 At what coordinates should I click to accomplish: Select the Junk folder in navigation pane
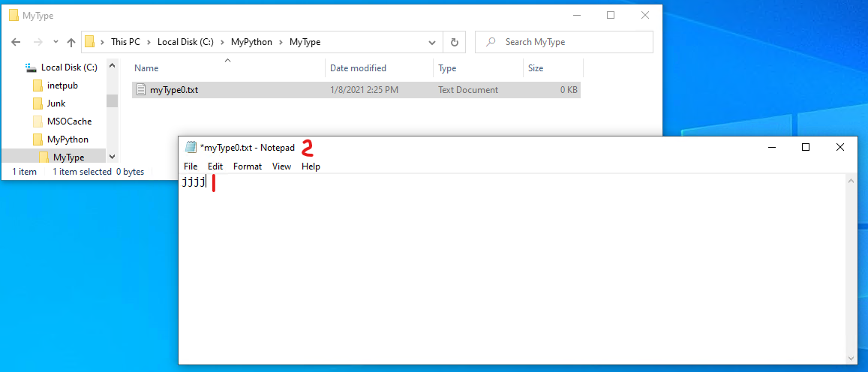[x=56, y=103]
